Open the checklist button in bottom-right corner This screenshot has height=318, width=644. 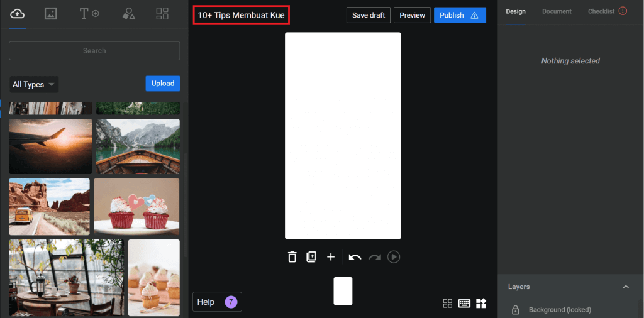tap(481, 303)
